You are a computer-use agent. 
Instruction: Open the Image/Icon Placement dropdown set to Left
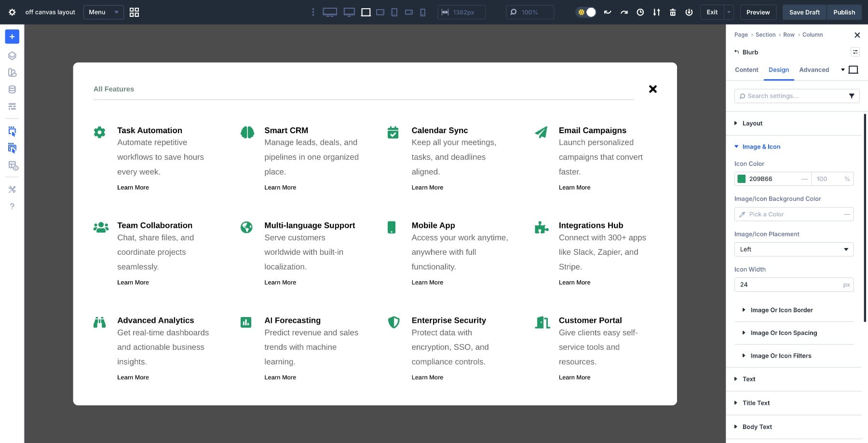coord(793,249)
